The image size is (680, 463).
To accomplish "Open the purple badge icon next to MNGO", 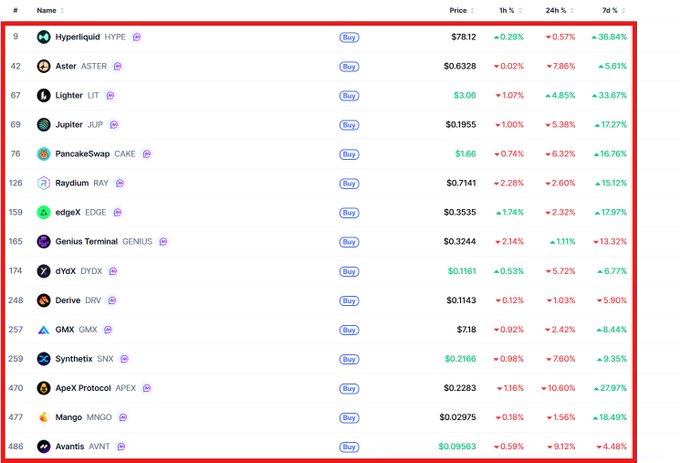I will click(123, 417).
